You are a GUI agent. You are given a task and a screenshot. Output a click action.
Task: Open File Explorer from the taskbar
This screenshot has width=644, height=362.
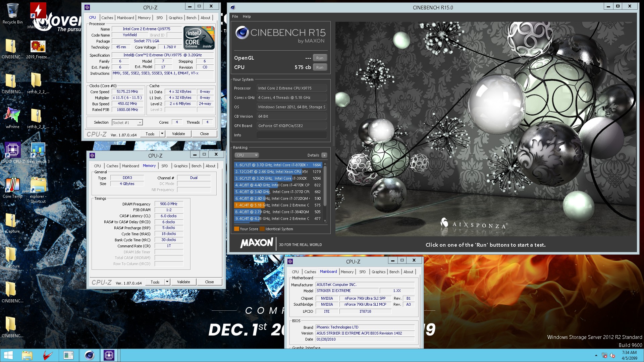click(x=27, y=355)
